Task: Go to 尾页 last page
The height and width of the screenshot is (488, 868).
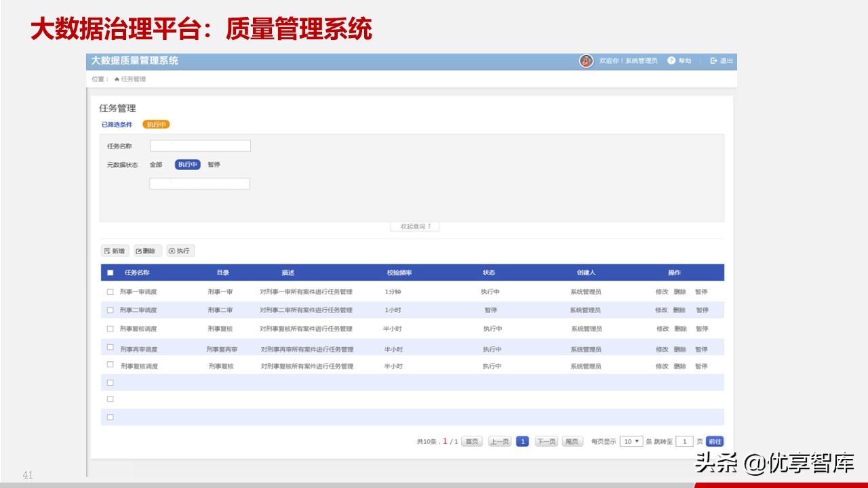Action: [x=572, y=441]
